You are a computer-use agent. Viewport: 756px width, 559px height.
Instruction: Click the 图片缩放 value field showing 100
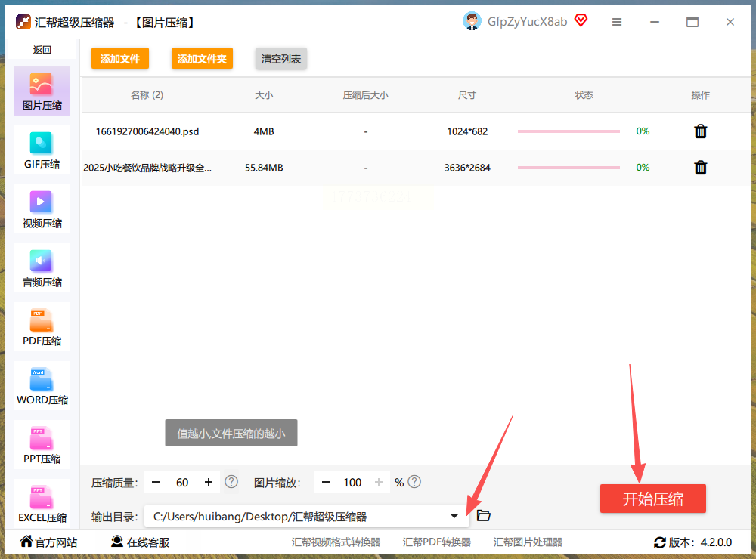[x=352, y=483]
